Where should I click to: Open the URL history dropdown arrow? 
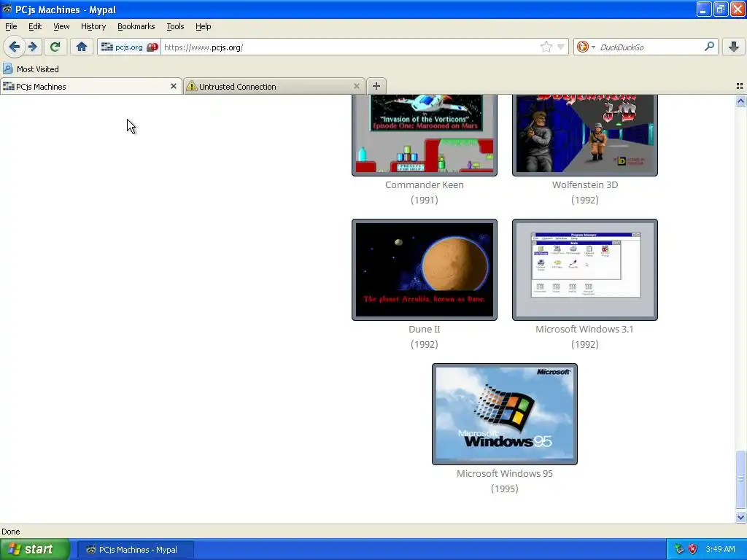coord(561,47)
